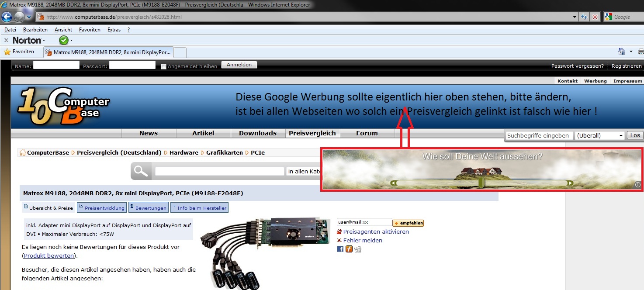Open the 'in allen Kate...' category dropdown
Image resolution: width=644 pixels, height=290 pixels.
pos(304,171)
